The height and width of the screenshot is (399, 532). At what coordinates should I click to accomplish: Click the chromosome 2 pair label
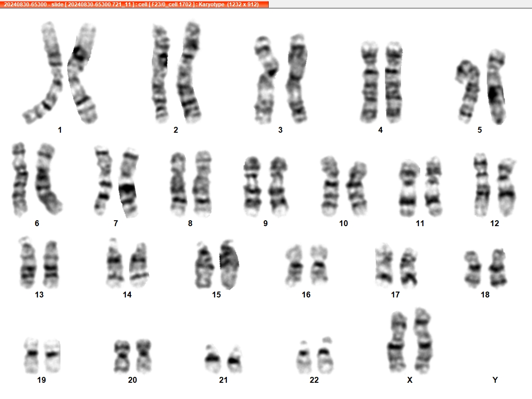[x=176, y=130]
